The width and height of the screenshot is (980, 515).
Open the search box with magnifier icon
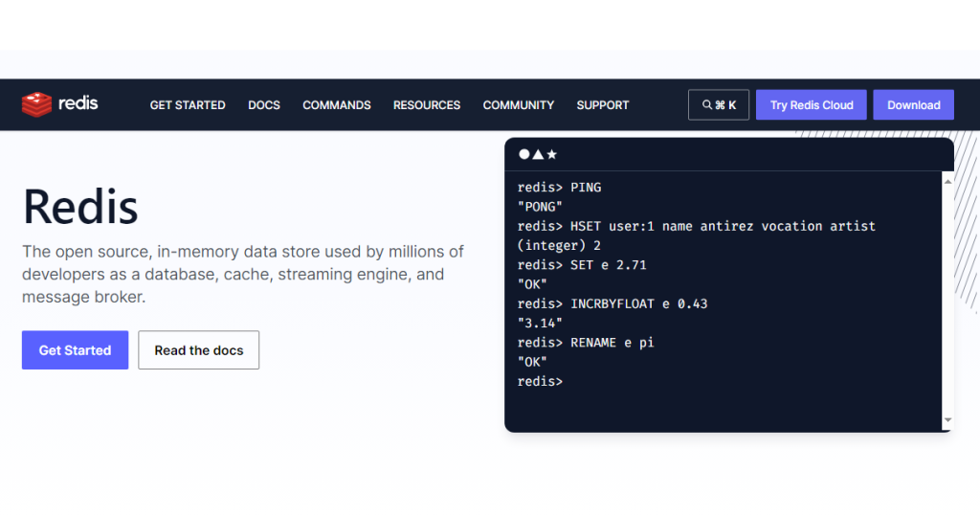(718, 105)
